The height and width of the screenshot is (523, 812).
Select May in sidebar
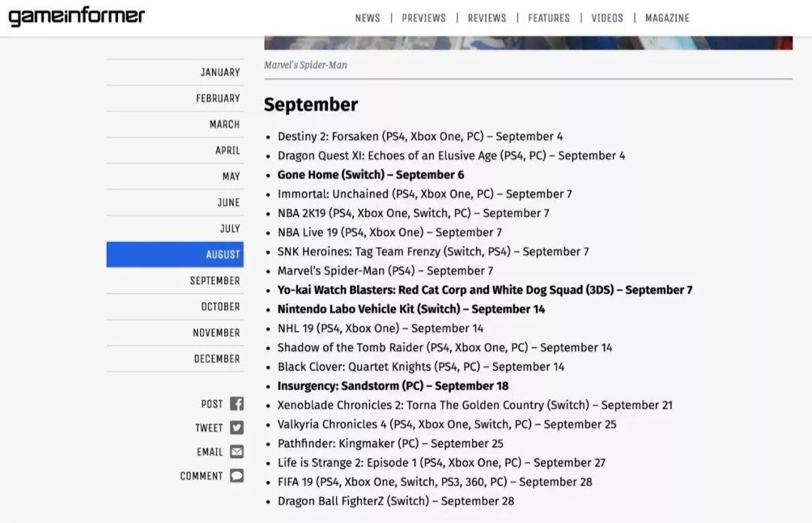click(x=175, y=177)
